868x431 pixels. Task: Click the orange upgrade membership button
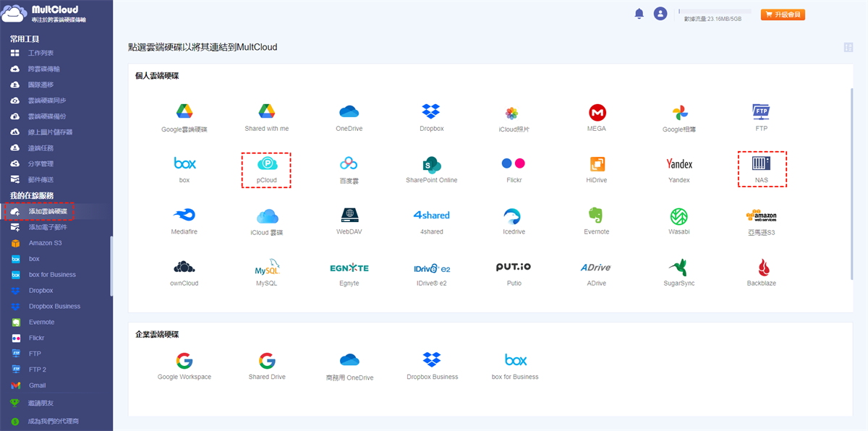(x=783, y=14)
